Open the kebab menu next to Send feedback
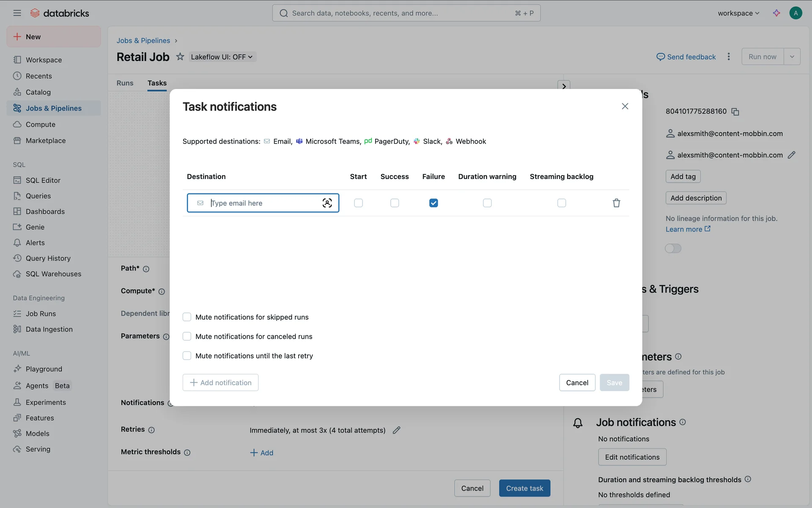 click(x=728, y=57)
